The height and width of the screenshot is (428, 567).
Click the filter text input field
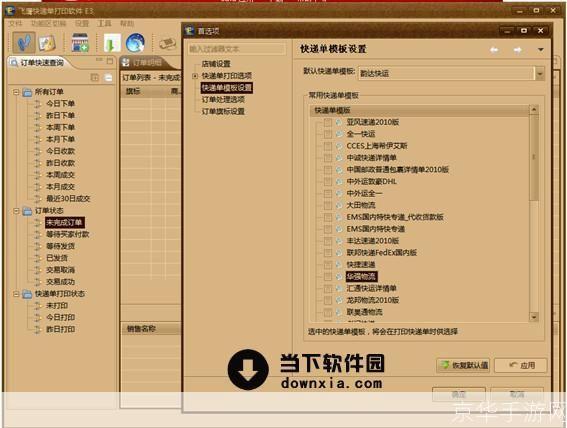(x=237, y=49)
